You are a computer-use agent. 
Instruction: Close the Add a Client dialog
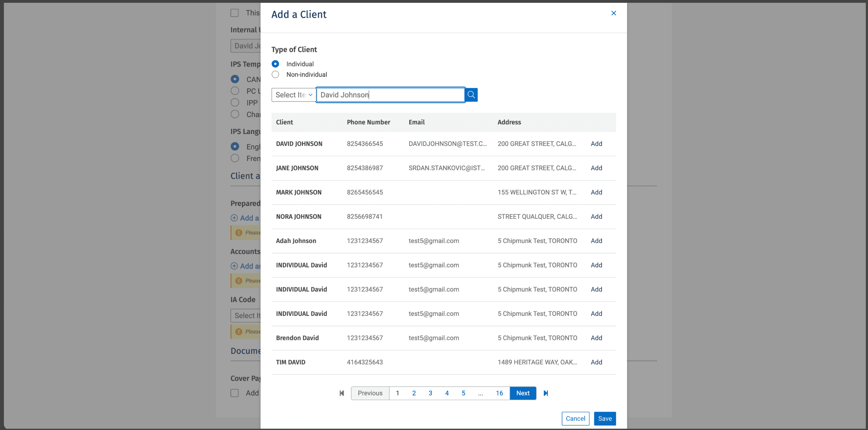(x=613, y=13)
